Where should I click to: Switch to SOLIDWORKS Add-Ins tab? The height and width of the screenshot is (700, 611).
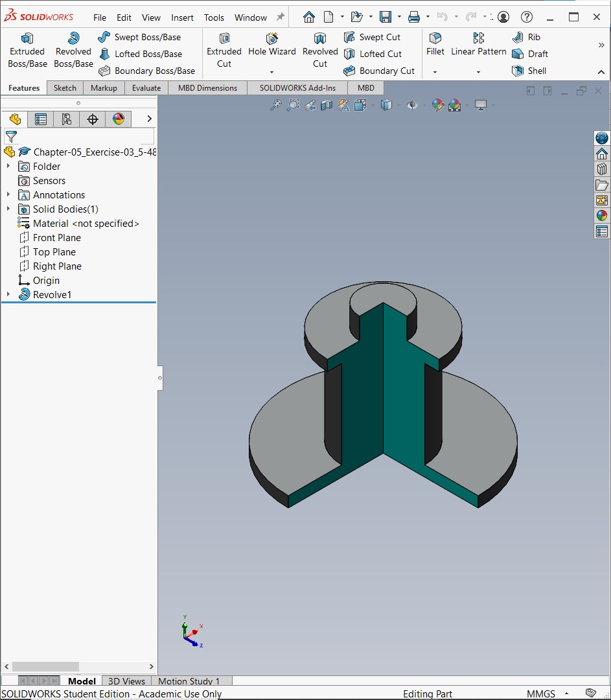pos(297,88)
